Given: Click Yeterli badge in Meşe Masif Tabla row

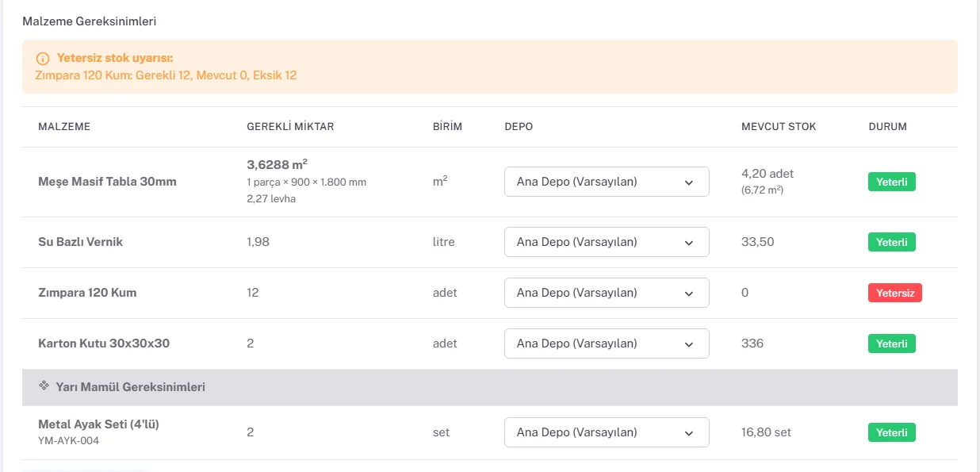Looking at the screenshot, I should pyautogui.click(x=892, y=182).
